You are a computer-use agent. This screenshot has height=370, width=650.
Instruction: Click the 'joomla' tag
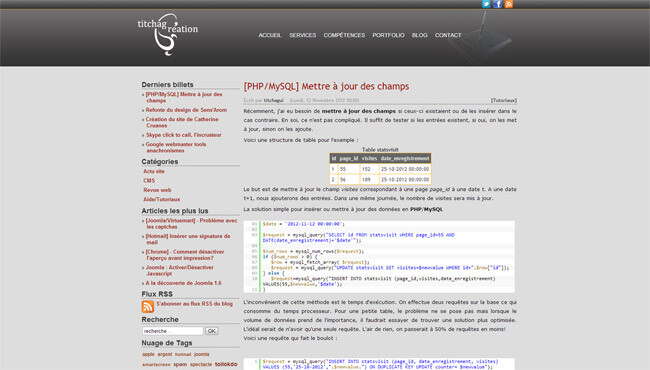[201, 354]
